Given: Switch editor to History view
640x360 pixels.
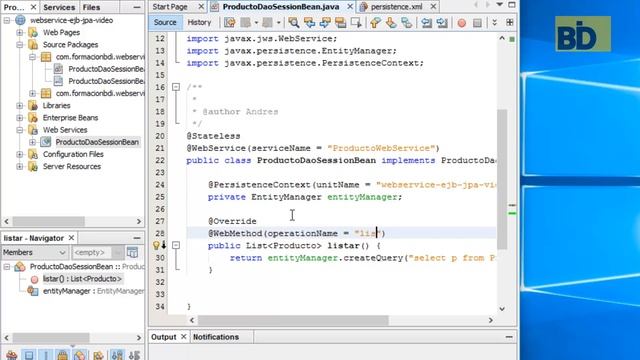Looking at the screenshot, I should [x=199, y=22].
